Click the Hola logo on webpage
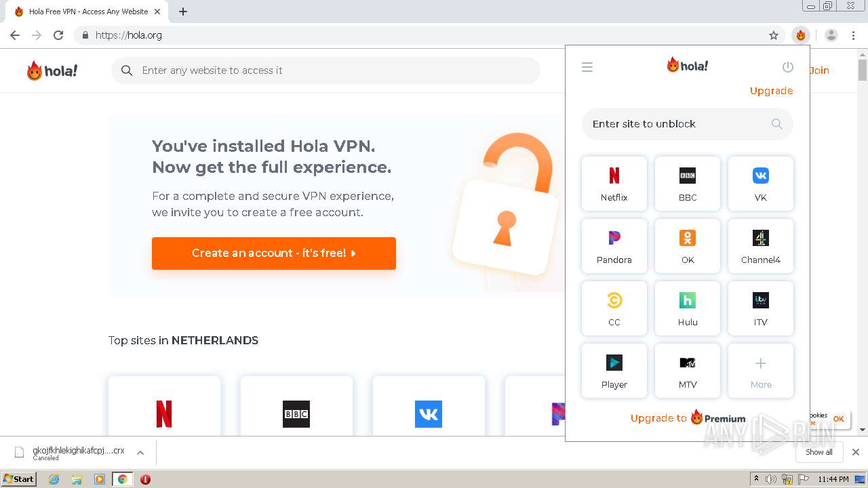Viewport: 868px width, 488px height. point(52,70)
